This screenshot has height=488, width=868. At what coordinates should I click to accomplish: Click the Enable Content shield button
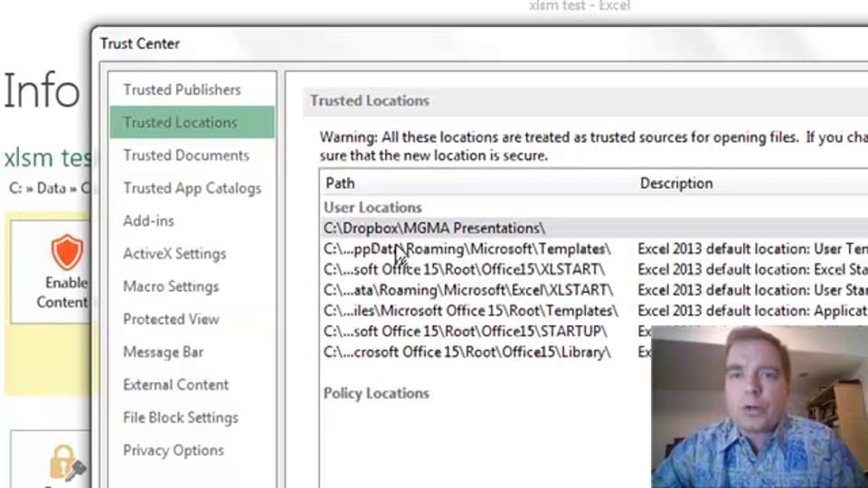(52, 272)
